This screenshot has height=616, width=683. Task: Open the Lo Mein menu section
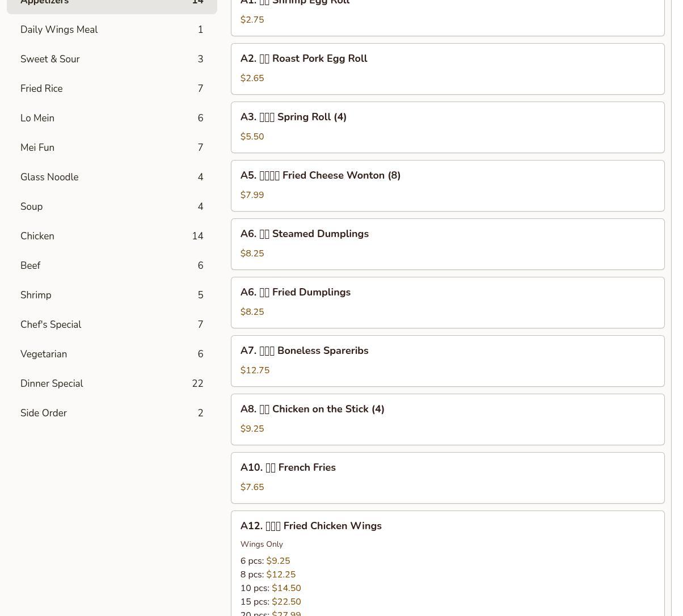point(112,118)
